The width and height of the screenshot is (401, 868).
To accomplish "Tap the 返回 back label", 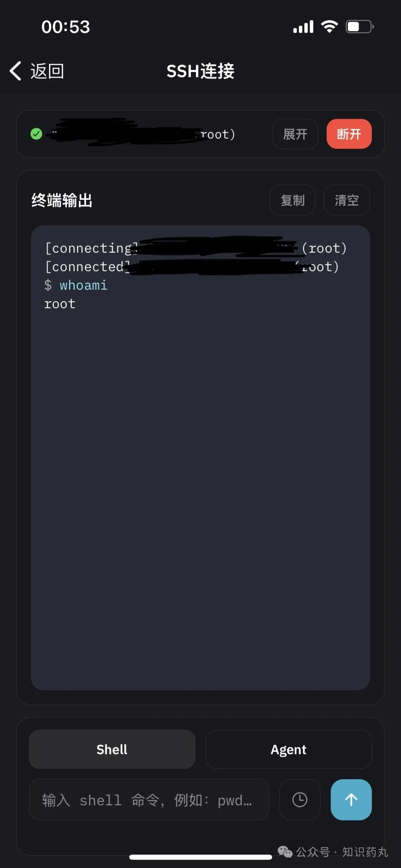I will [x=47, y=71].
